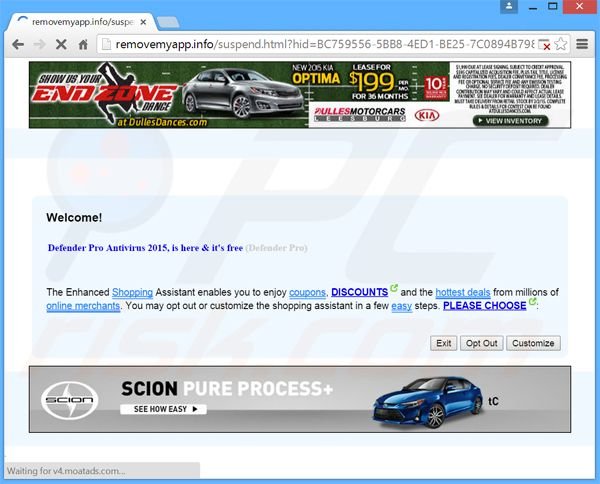
Task: Click the silver Kia Optima car image
Action: tap(244, 93)
